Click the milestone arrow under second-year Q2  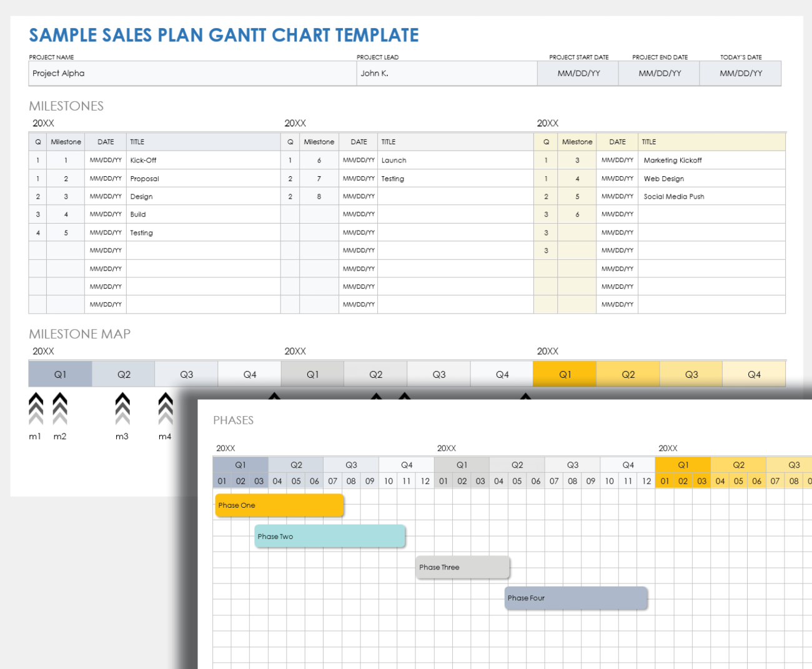click(376, 396)
